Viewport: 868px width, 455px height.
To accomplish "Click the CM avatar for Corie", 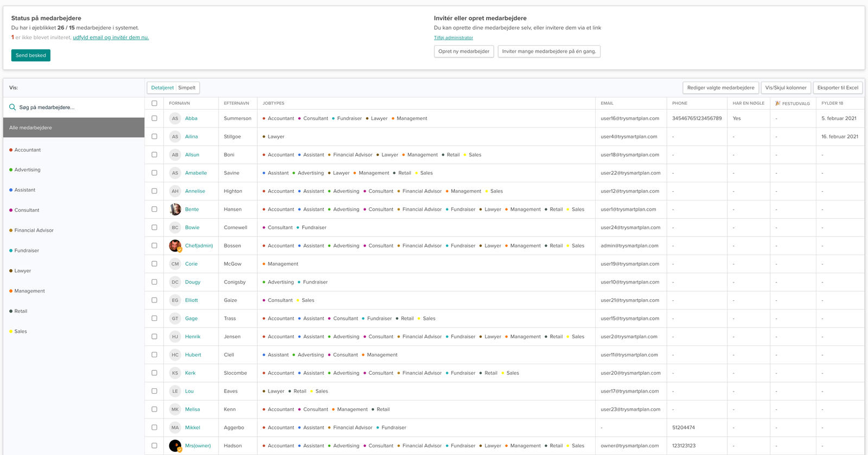I will [x=175, y=264].
